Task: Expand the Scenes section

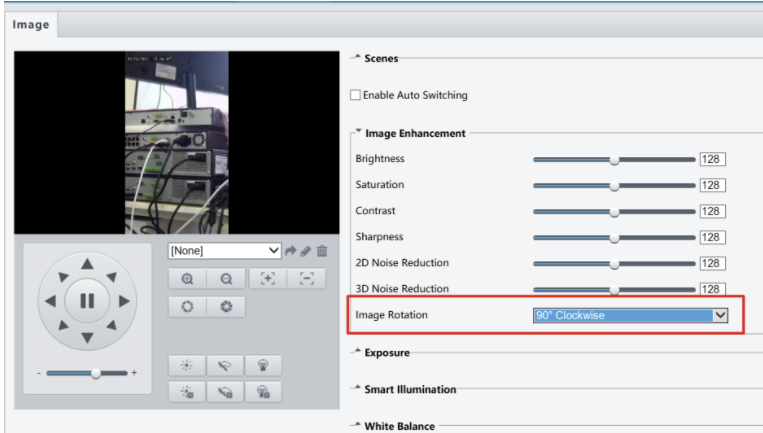Action: pyautogui.click(x=358, y=57)
